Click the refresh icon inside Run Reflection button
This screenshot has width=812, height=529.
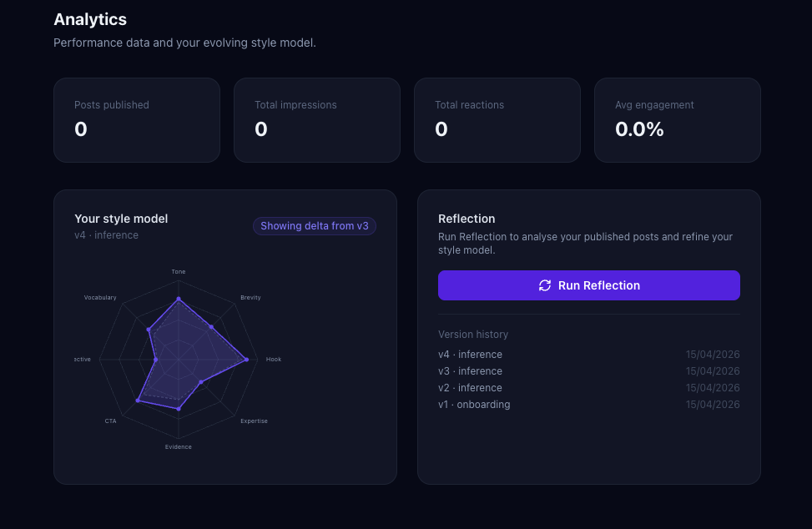click(x=545, y=285)
